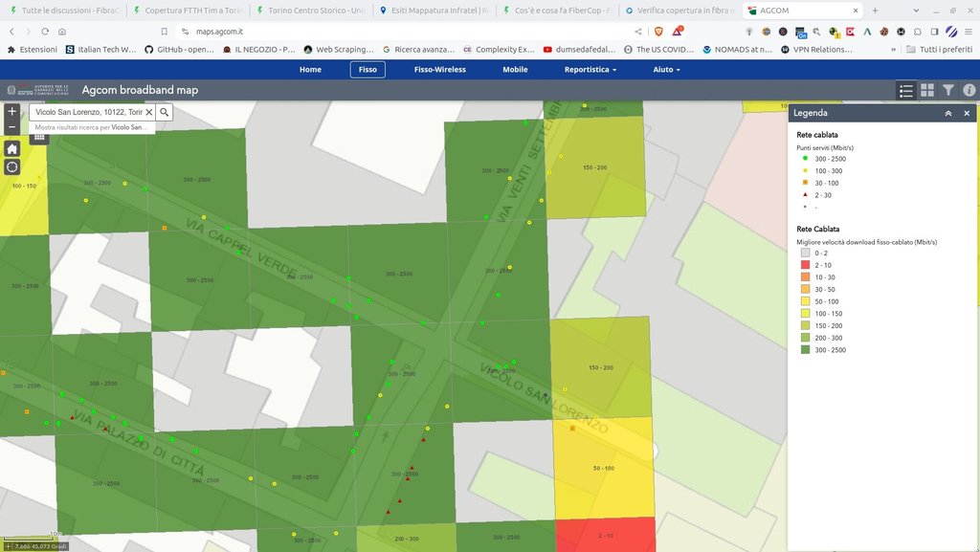980x552 pixels.
Task: Open the Aiuto dropdown menu
Action: pyautogui.click(x=666, y=70)
